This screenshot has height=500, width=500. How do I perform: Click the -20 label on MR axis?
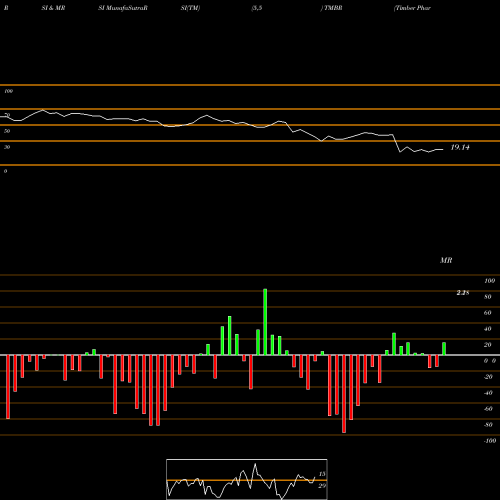pyautogui.click(x=488, y=377)
